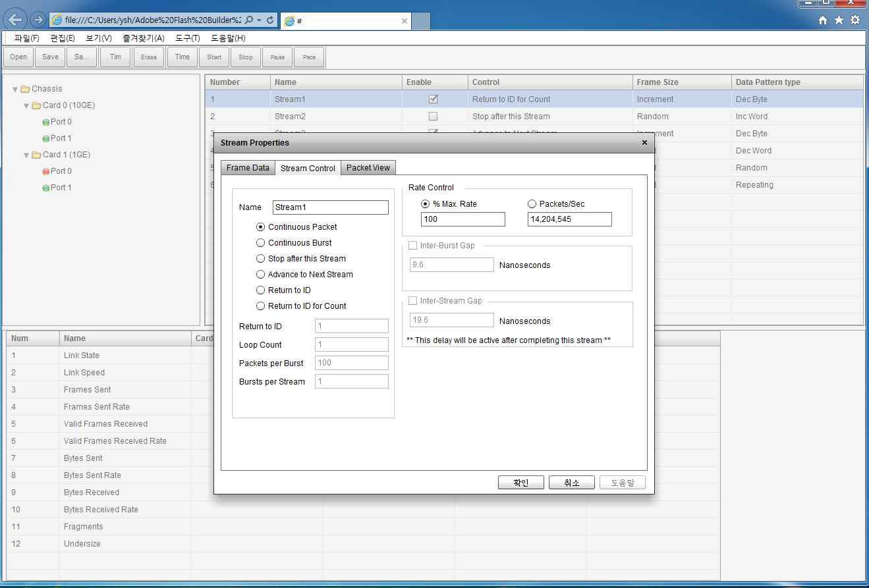Confirm dialog with the 확인 button

521,483
